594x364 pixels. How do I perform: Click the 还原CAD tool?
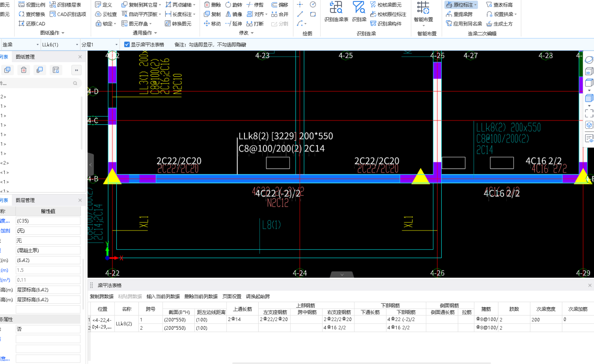(x=32, y=23)
